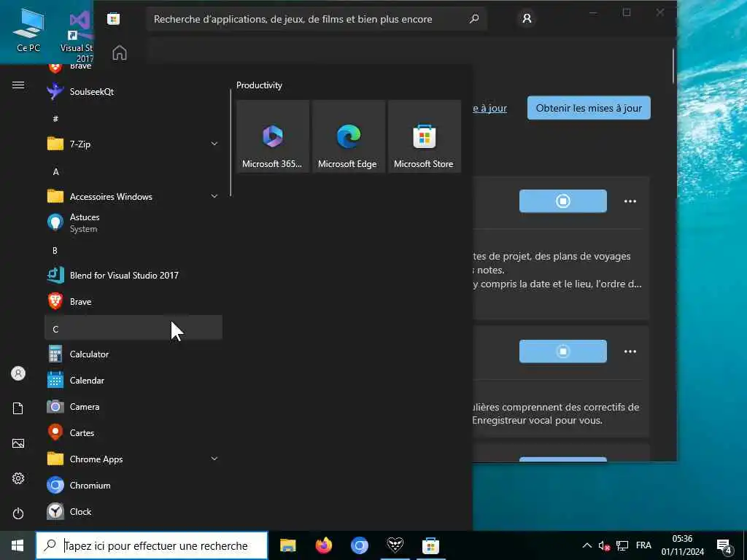Click the Store search magnifier icon

tap(473, 19)
